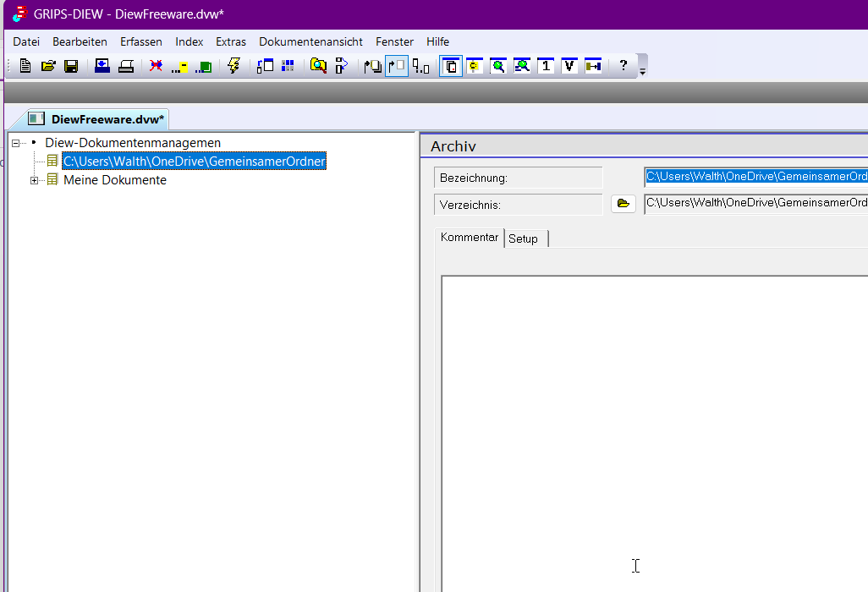Click the folder browse button beside Verzeichnis
The width and height of the screenshot is (868, 592).
point(623,204)
